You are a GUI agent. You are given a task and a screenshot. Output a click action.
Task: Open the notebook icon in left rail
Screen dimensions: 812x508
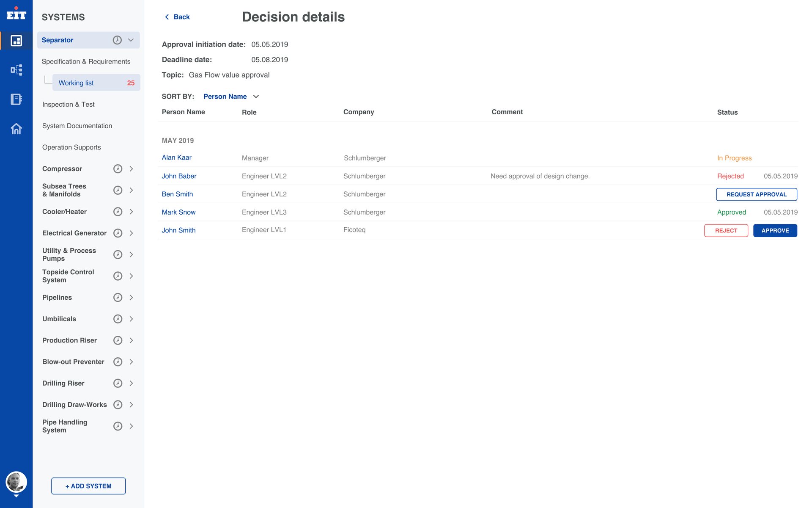tap(16, 99)
